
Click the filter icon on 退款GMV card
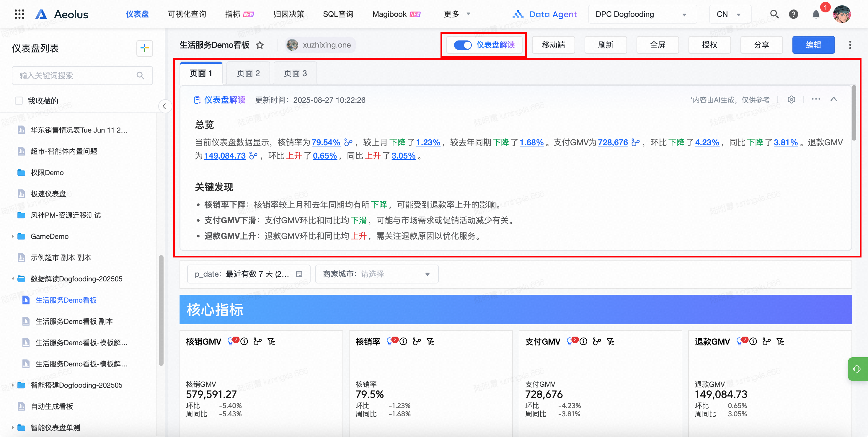[x=780, y=342]
